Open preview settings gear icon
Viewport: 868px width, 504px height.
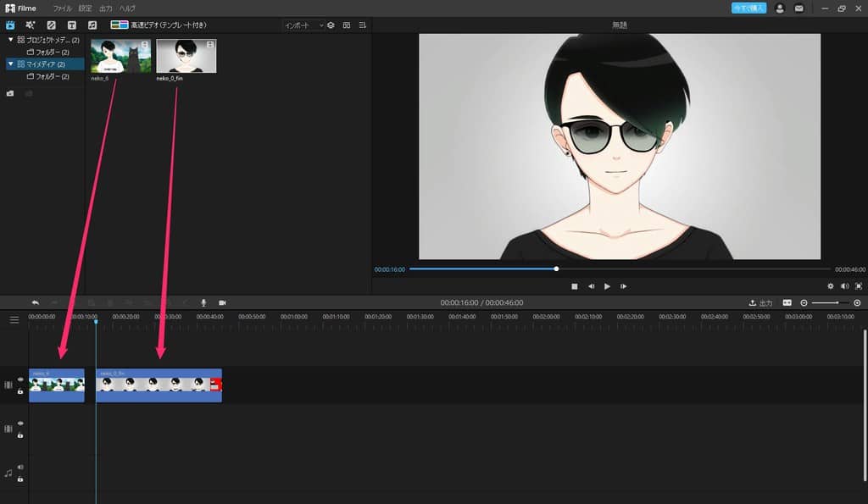(831, 286)
